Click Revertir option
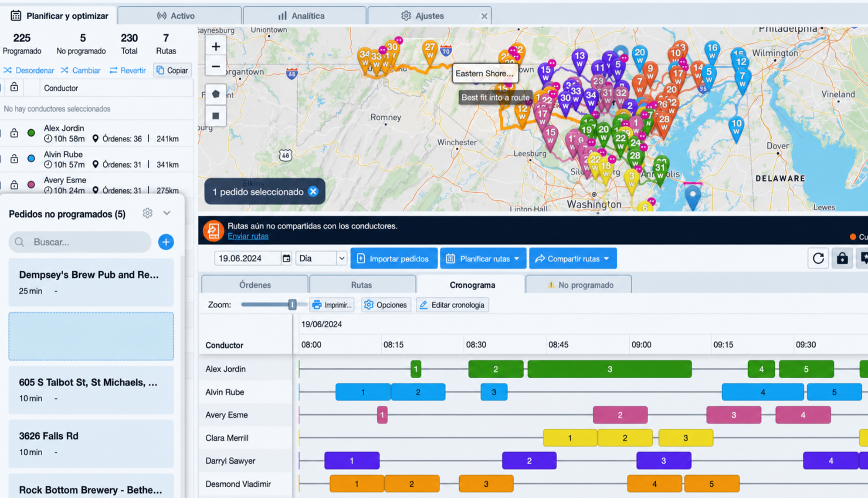This screenshot has width=868, height=498. point(128,70)
